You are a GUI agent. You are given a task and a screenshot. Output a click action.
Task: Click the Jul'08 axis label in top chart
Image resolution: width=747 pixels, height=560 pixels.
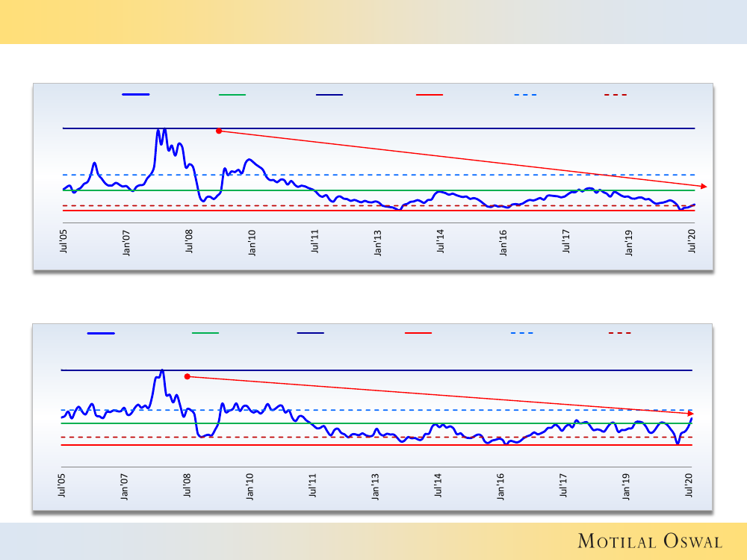(190, 243)
